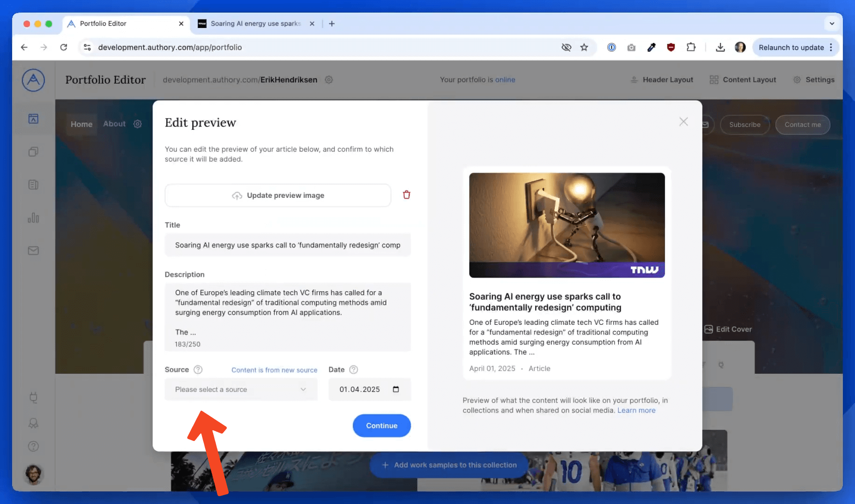Open the mail envelope sidebar icon
The image size is (855, 504).
pyautogui.click(x=33, y=251)
